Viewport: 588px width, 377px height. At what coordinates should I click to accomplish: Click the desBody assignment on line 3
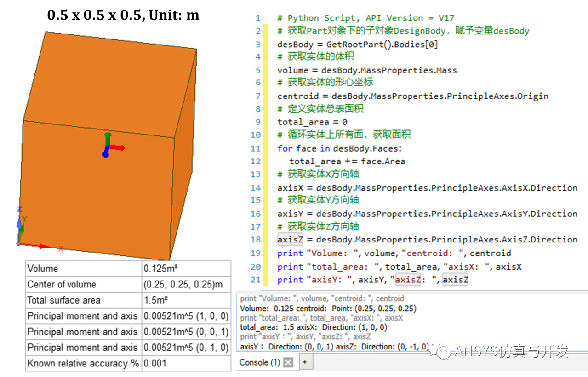tap(358, 45)
